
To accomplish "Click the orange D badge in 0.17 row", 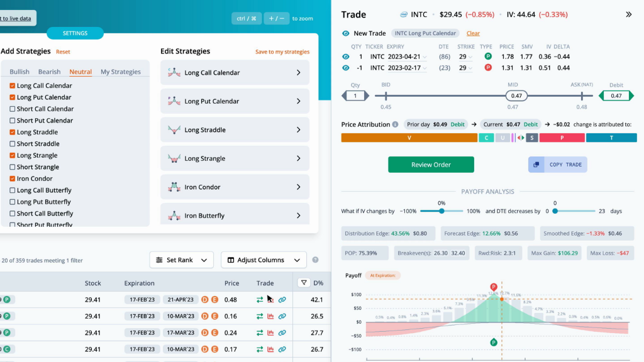I will (204, 349).
